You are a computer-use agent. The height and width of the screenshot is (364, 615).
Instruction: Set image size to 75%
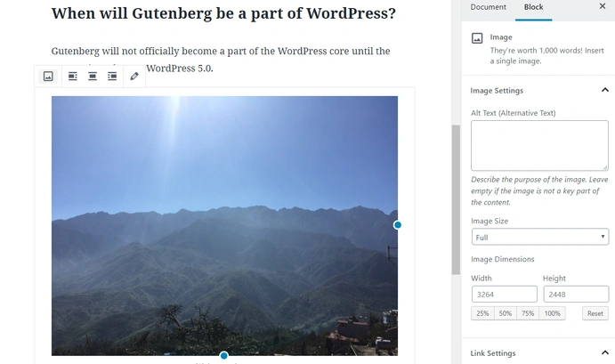pyautogui.click(x=528, y=313)
